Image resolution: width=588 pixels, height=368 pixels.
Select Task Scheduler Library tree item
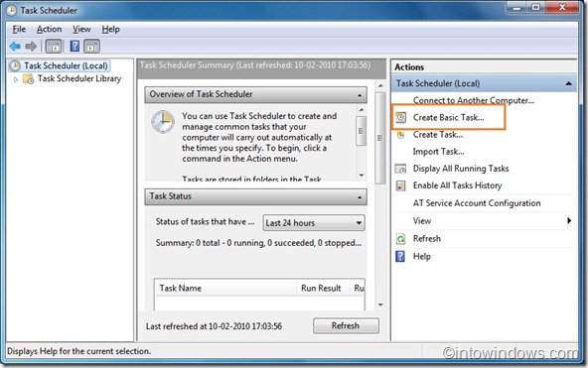pyautogui.click(x=79, y=78)
